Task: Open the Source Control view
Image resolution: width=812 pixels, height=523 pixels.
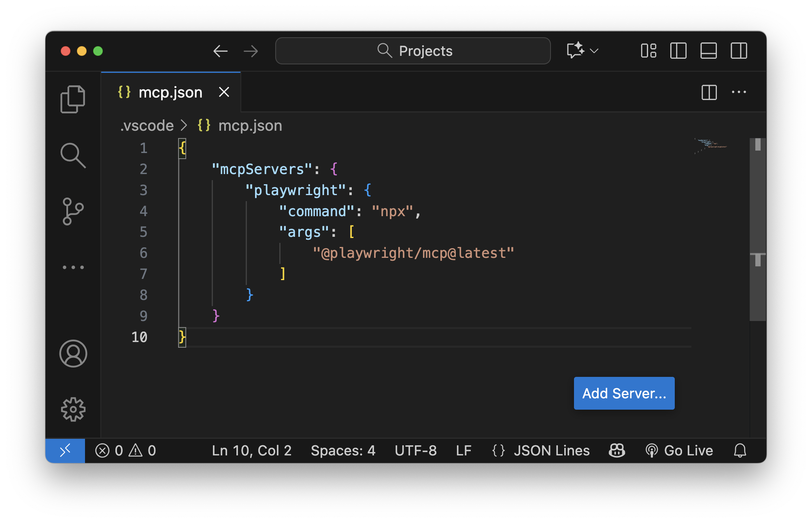Action: tap(73, 211)
